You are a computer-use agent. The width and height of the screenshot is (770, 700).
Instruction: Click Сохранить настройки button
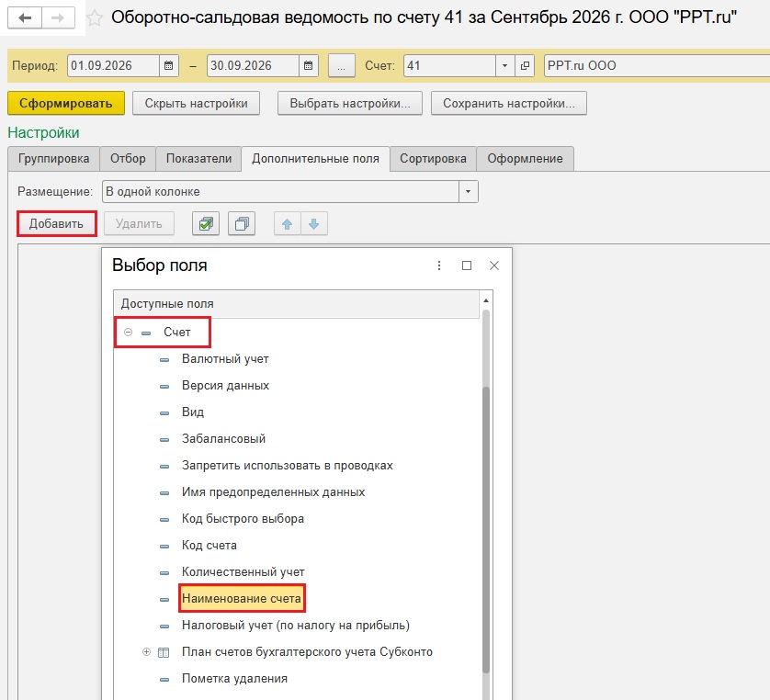tap(509, 103)
